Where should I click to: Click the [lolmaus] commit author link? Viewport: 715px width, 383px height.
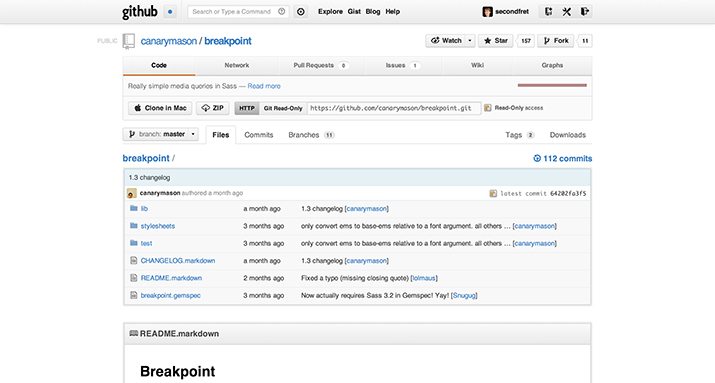(424, 278)
